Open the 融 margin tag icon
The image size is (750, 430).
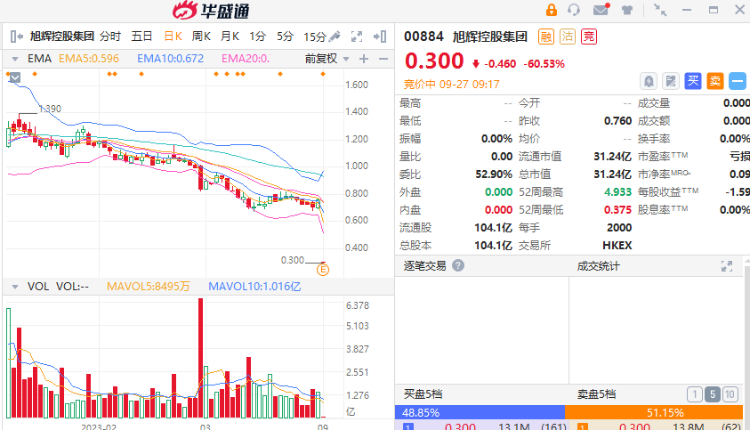click(x=546, y=37)
